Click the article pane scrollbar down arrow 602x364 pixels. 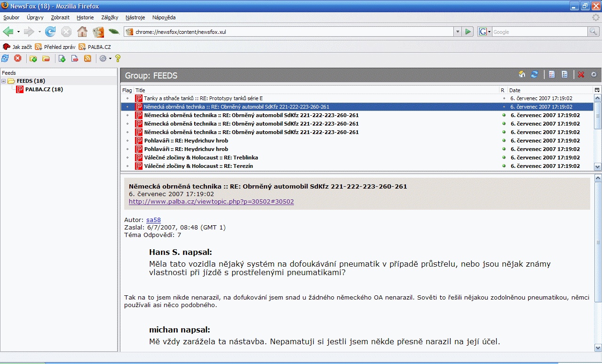[x=598, y=348]
